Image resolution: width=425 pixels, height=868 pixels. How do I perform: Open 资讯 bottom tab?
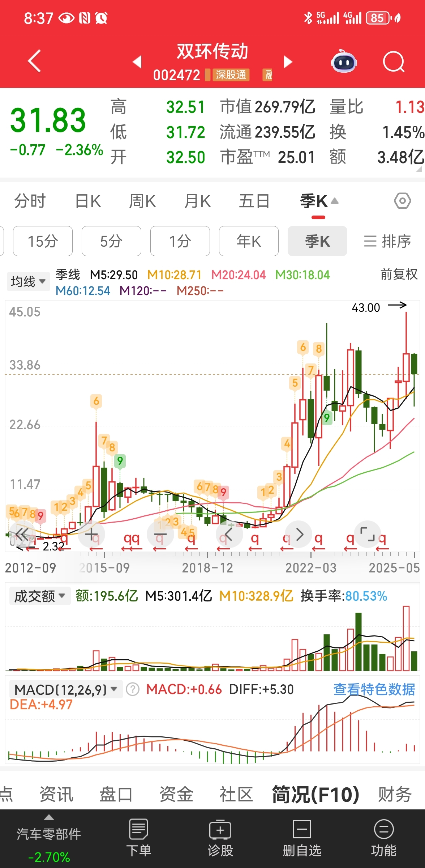(56, 794)
